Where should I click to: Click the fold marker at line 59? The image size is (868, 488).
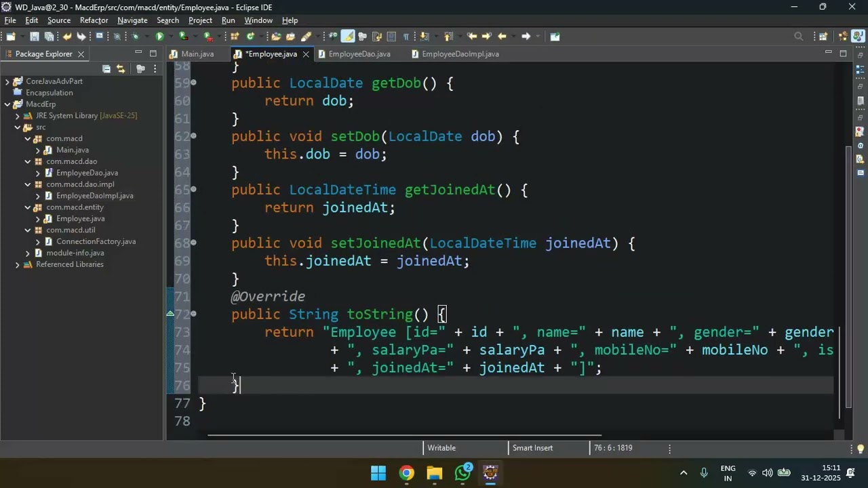click(x=194, y=83)
